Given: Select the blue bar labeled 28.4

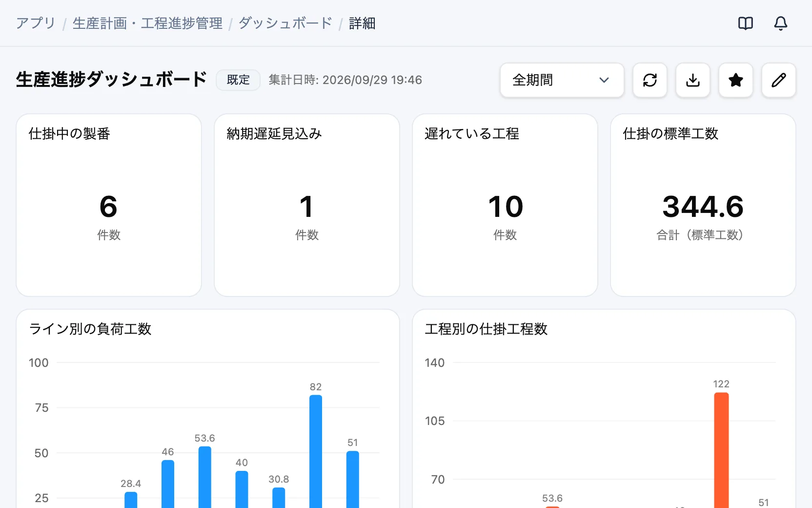Looking at the screenshot, I should pyautogui.click(x=131, y=500).
